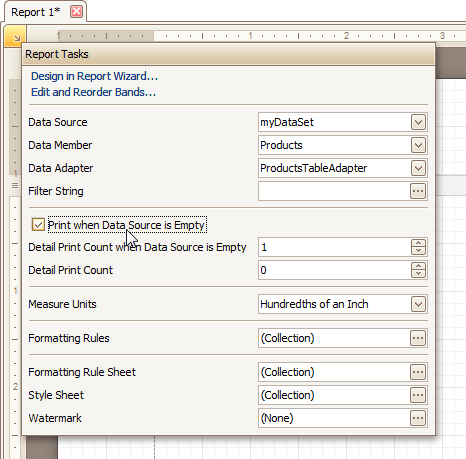The height and width of the screenshot is (459, 466).
Task: Open Edit and Reorder Bands link
Action: 93,92
